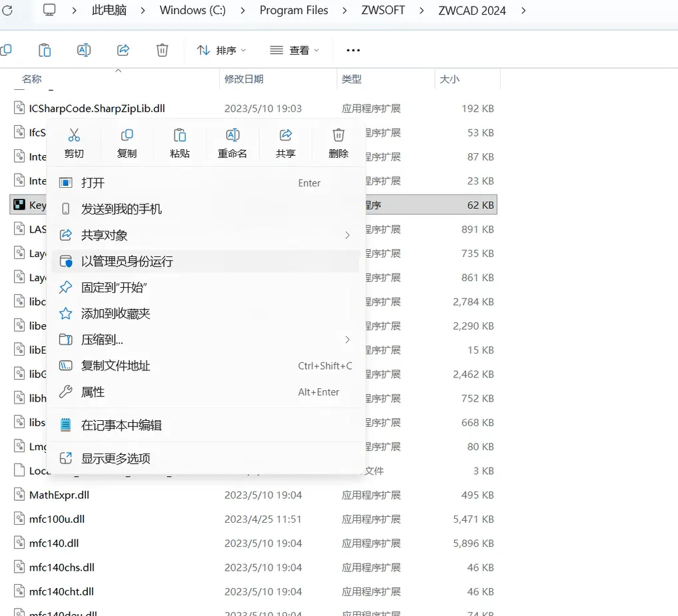The image size is (678, 616).
Task: Sort by 类型 column header
Action: tap(351, 79)
